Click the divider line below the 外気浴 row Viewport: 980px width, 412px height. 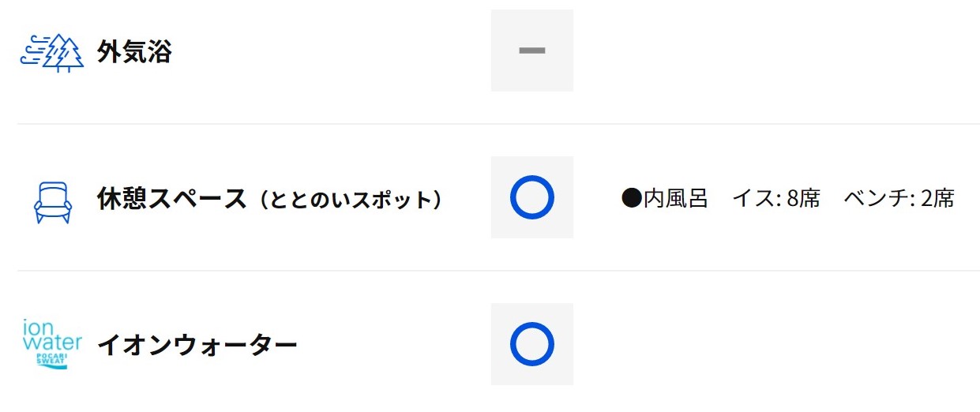tap(498, 124)
